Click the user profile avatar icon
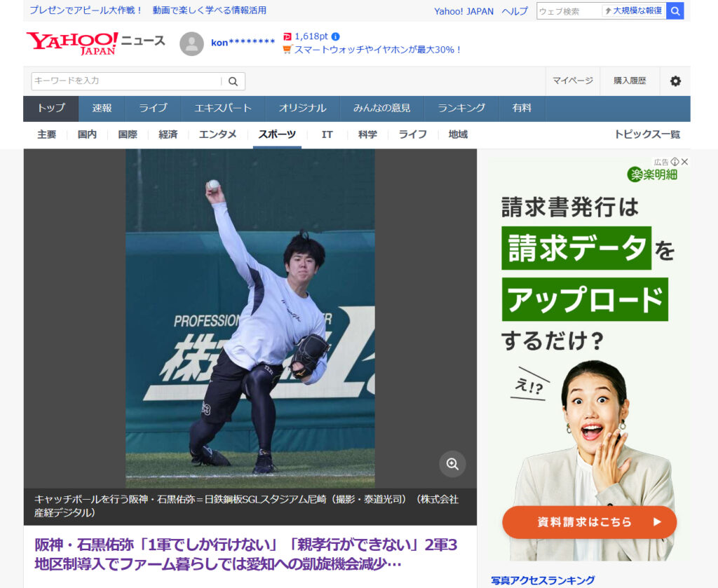Viewport: 718px width, 588px height. pyautogui.click(x=191, y=43)
